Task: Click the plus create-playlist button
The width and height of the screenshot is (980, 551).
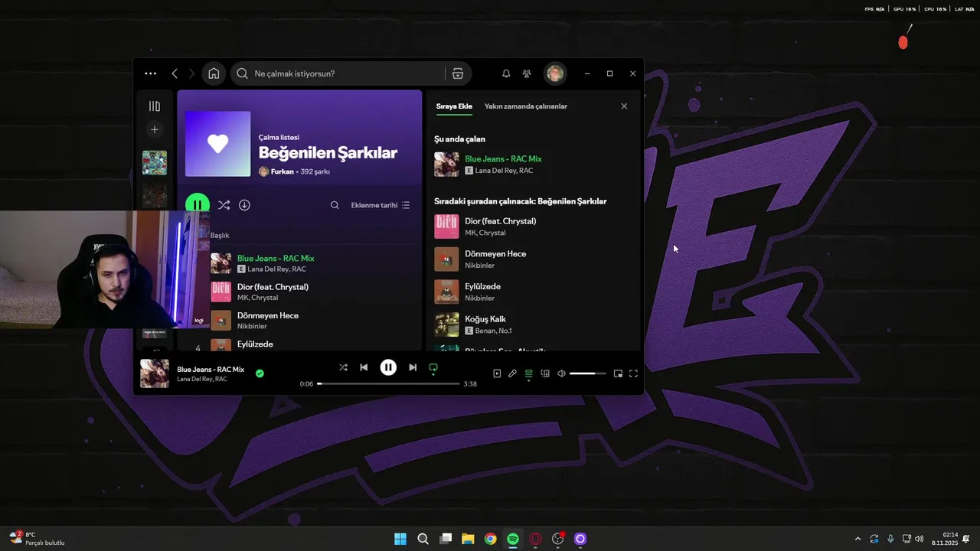Action: click(154, 130)
